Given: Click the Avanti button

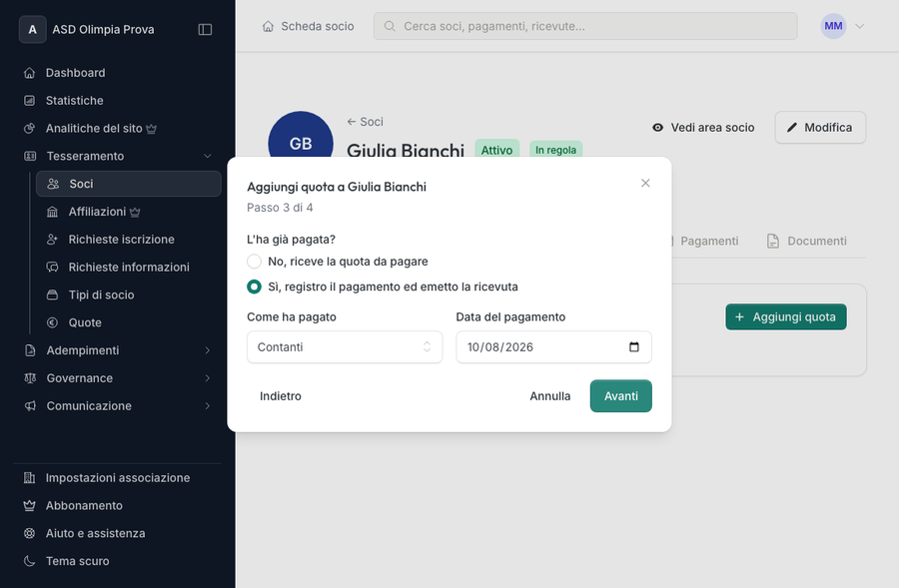Looking at the screenshot, I should [x=621, y=396].
